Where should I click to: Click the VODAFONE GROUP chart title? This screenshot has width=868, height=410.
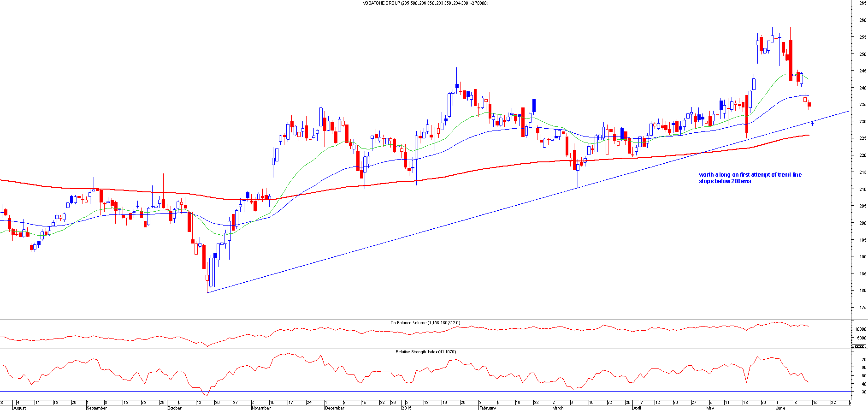(425, 3)
